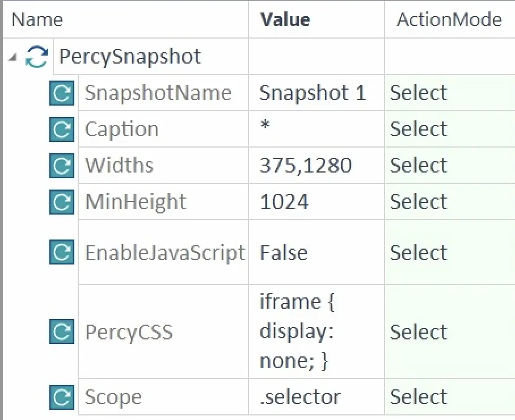Click the refresh icon for Scope

(x=61, y=397)
